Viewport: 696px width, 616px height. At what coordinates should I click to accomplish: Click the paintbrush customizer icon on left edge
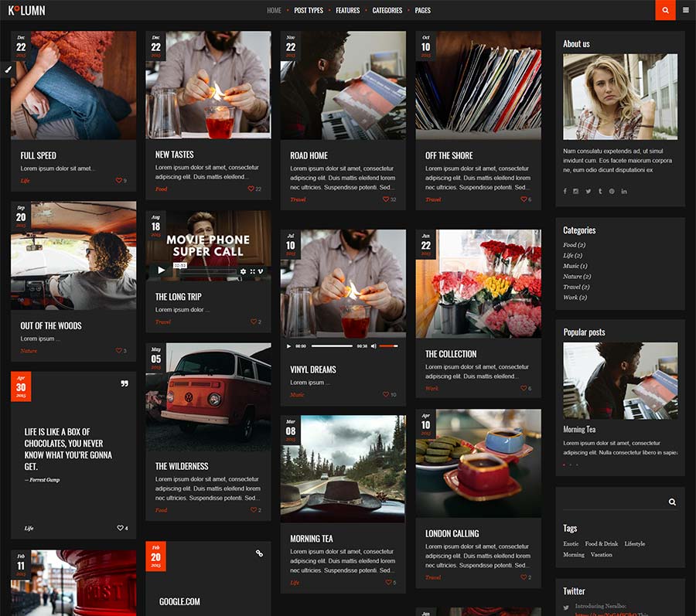tap(8, 69)
